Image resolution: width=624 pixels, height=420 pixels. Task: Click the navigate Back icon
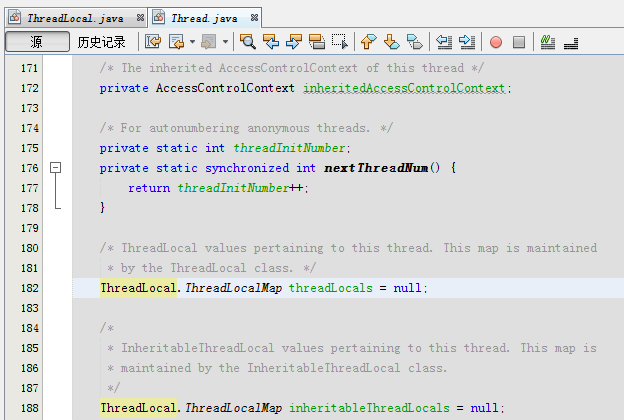pos(177,41)
